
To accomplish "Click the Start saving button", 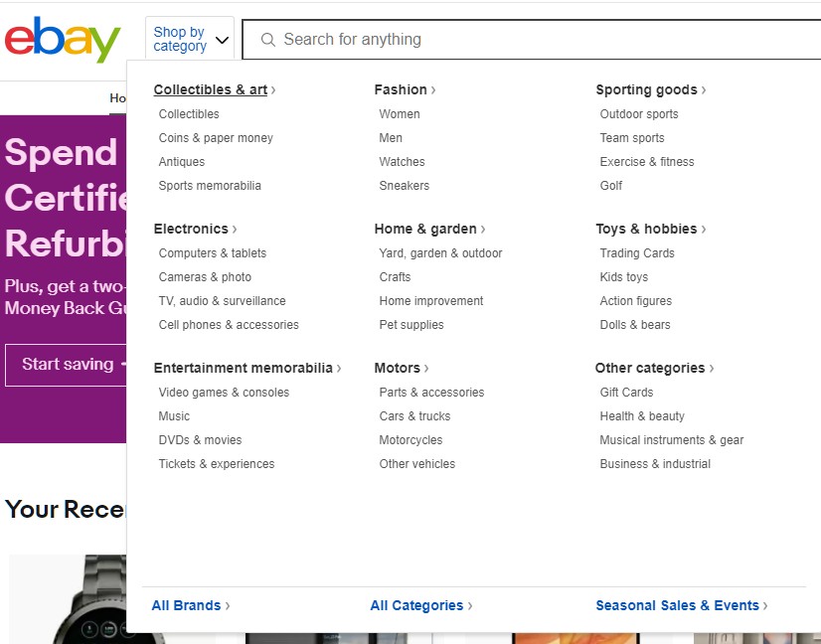I will click(68, 365).
